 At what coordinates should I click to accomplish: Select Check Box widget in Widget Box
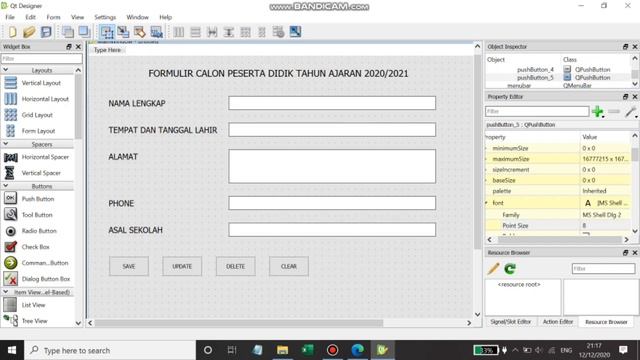pyautogui.click(x=36, y=247)
